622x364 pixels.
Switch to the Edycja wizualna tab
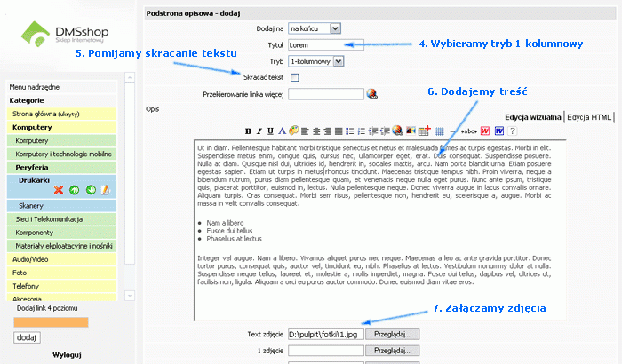point(533,117)
